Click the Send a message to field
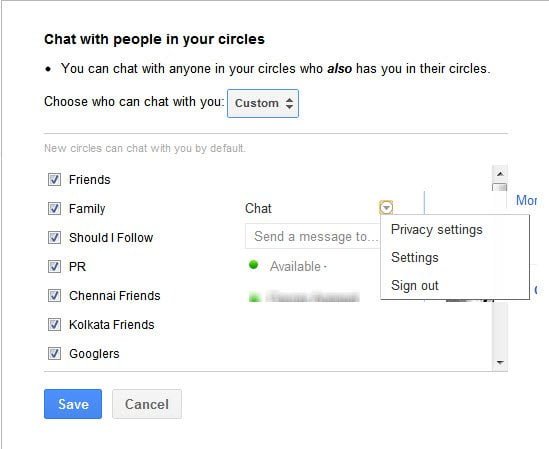549x449 pixels. point(313,236)
